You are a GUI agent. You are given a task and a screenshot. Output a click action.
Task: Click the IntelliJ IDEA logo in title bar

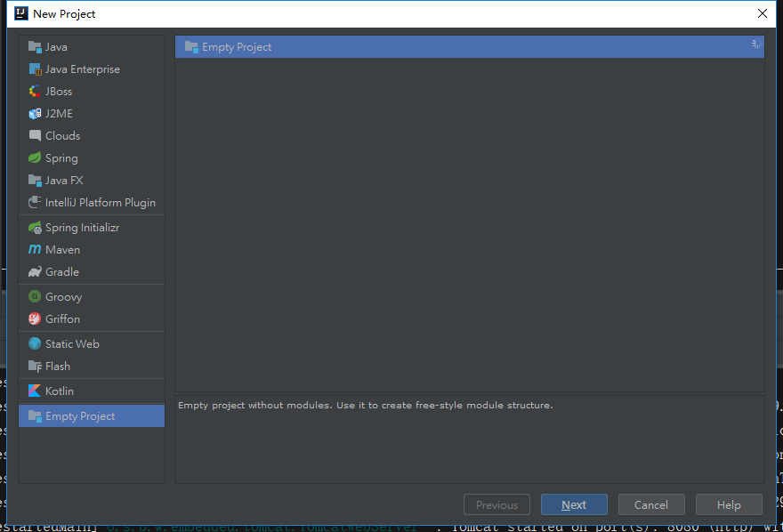pyautogui.click(x=21, y=13)
